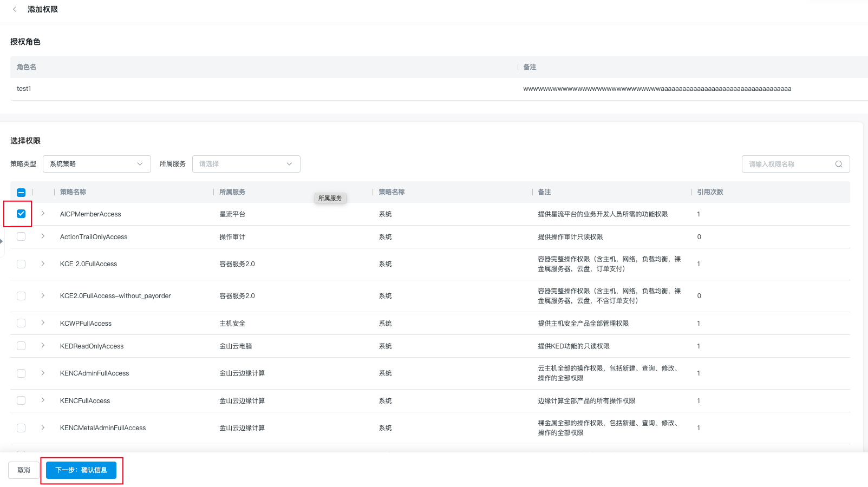Check the KENCAdminFullAccess row checkbox
868x487 pixels.
coord(21,373)
